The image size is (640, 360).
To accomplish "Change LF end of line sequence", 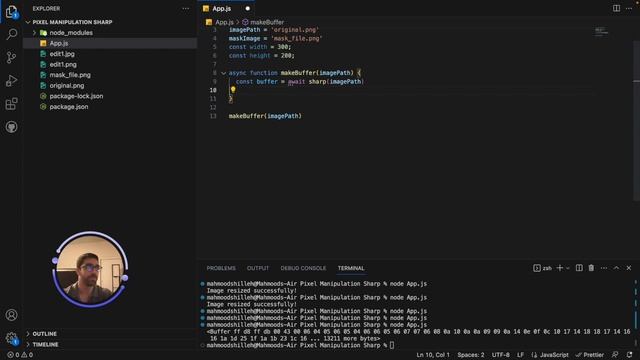I will coord(520,355).
